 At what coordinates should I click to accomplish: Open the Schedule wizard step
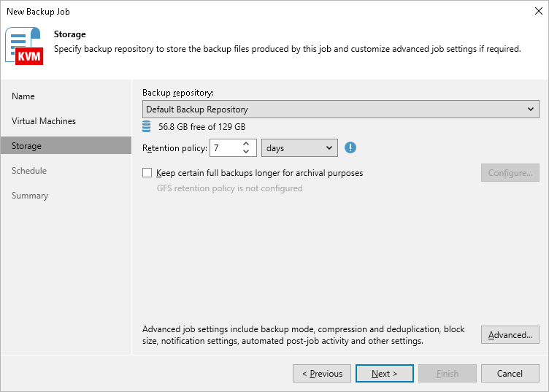[x=29, y=171]
